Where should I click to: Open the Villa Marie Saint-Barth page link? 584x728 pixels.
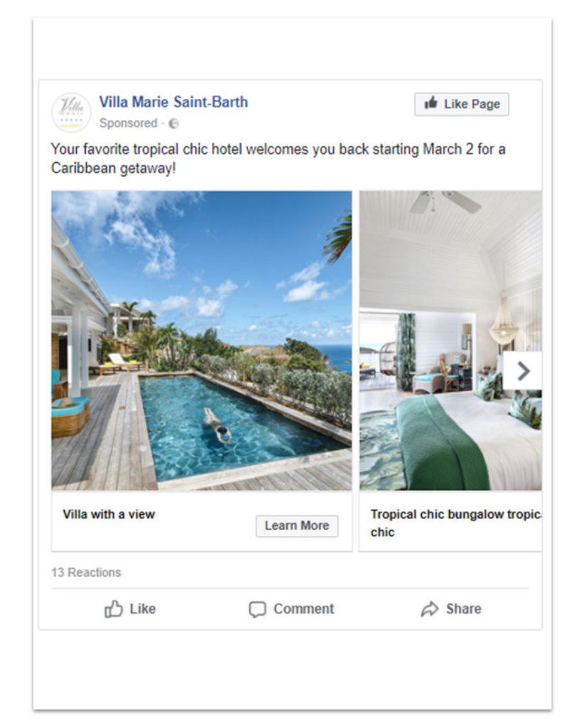tap(173, 102)
